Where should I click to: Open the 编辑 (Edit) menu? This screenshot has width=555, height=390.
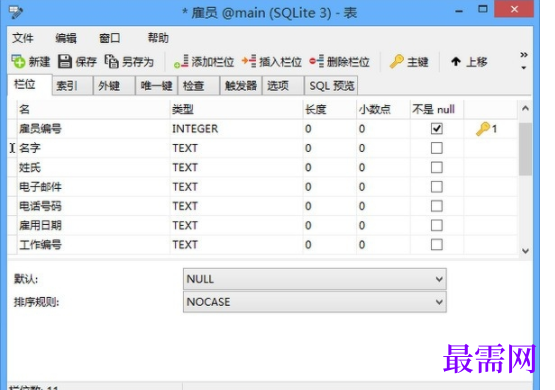[x=66, y=38]
